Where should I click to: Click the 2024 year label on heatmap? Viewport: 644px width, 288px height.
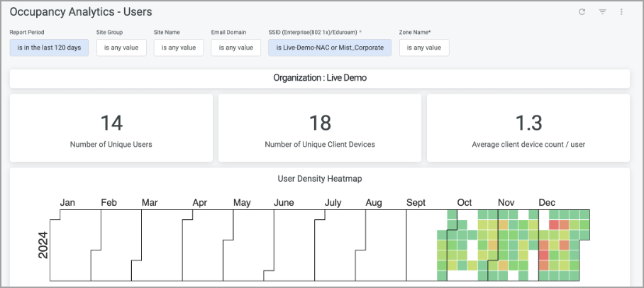point(43,245)
